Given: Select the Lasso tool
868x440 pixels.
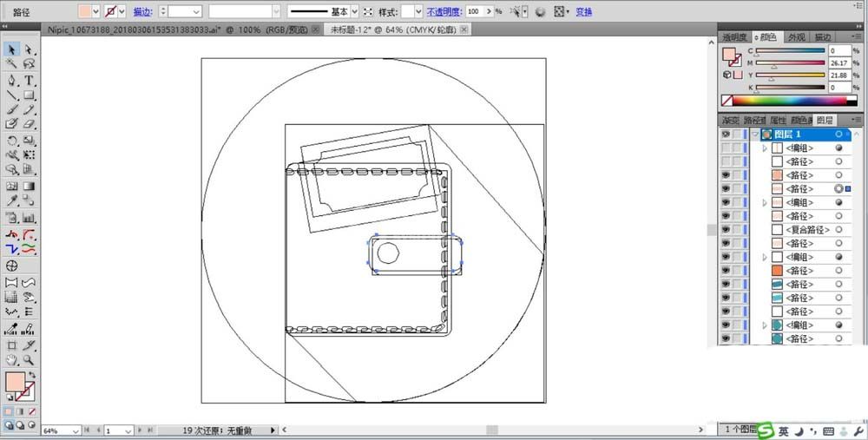Looking at the screenshot, I should coord(29,64).
